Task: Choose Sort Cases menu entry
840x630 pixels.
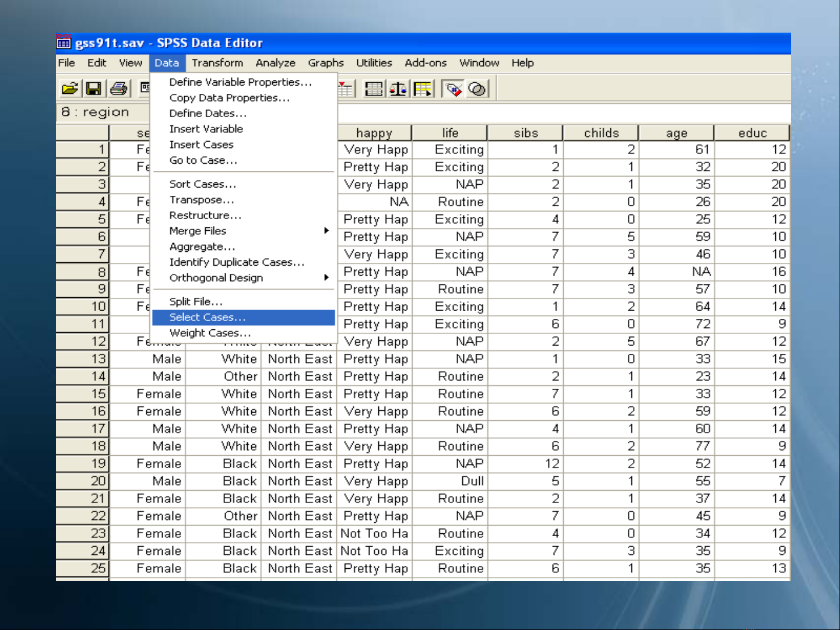Action: click(202, 184)
